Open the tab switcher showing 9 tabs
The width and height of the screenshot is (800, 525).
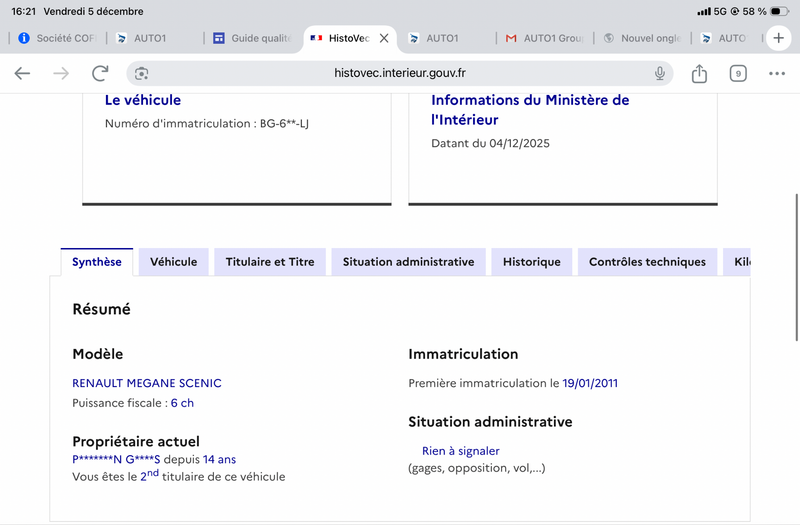pos(738,73)
